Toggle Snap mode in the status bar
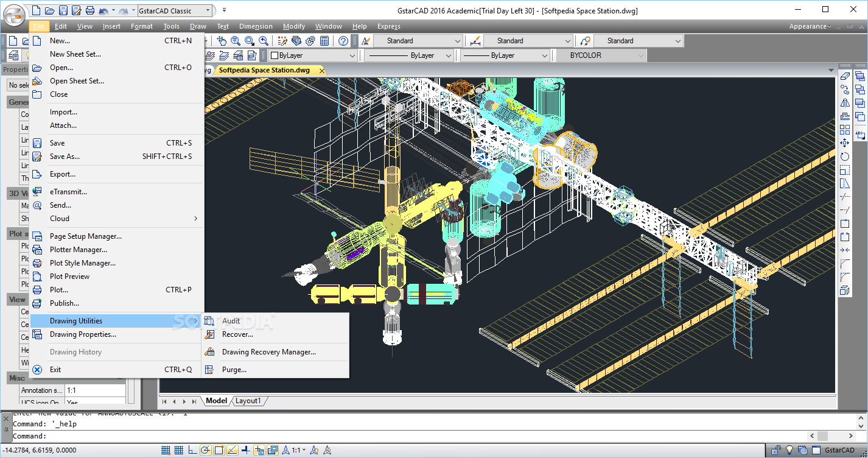Image resolution: width=868 pixels, height=458 pixels. pos(166,451)
